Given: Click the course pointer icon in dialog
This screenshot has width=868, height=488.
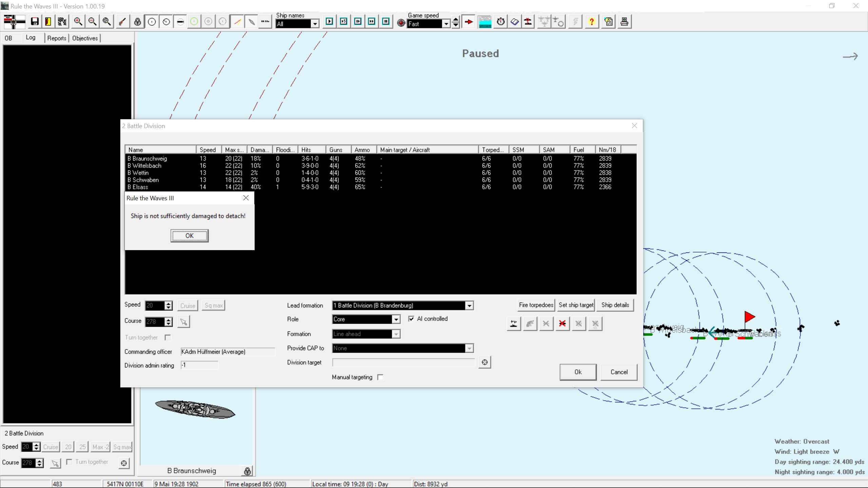Looking at the screenshot, I should [184, 322].
